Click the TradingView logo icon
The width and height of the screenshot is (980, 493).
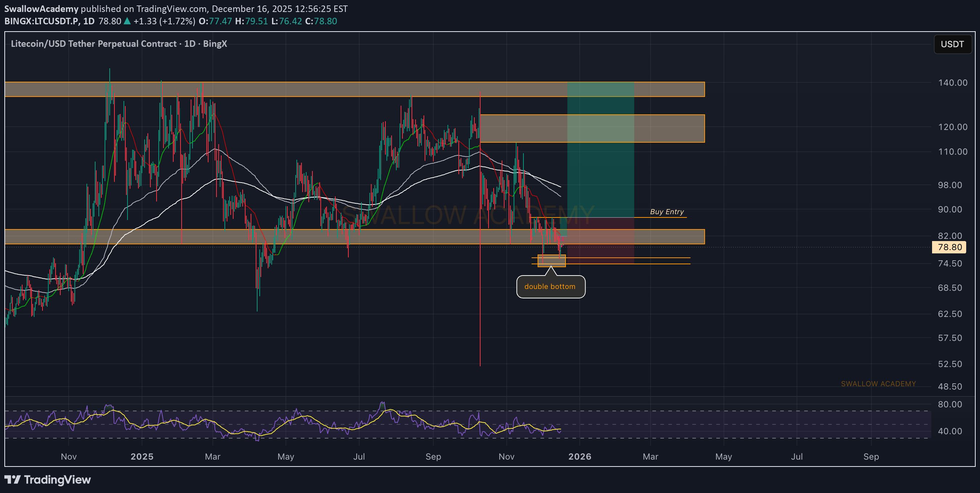click(12, 479)
